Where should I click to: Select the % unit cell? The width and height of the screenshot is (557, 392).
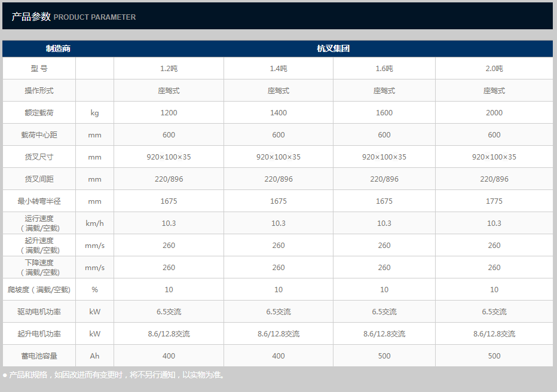[x=94, y=290]
